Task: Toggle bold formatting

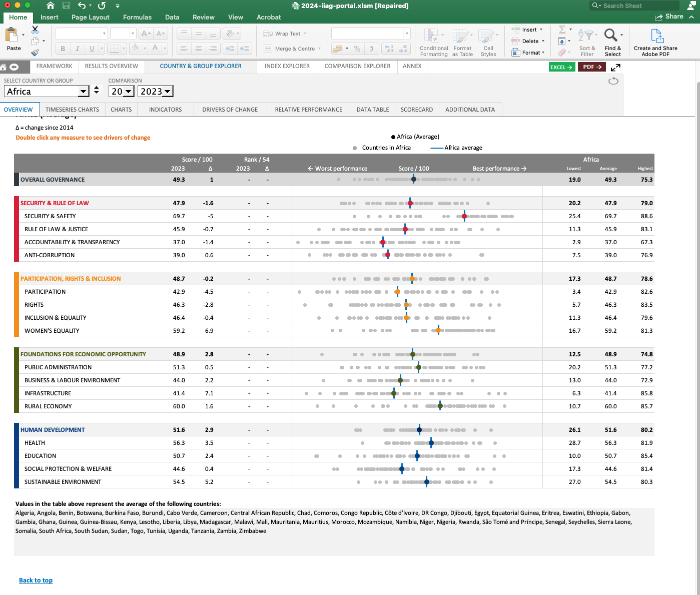Action: tap(63, 49)
